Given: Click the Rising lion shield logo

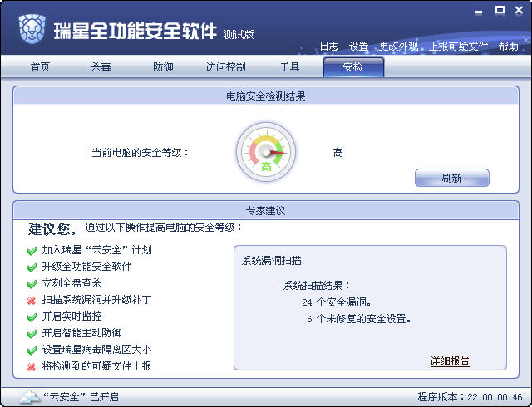Looking at the screenshot, I should pyautogui.click(x=32, y=30).
